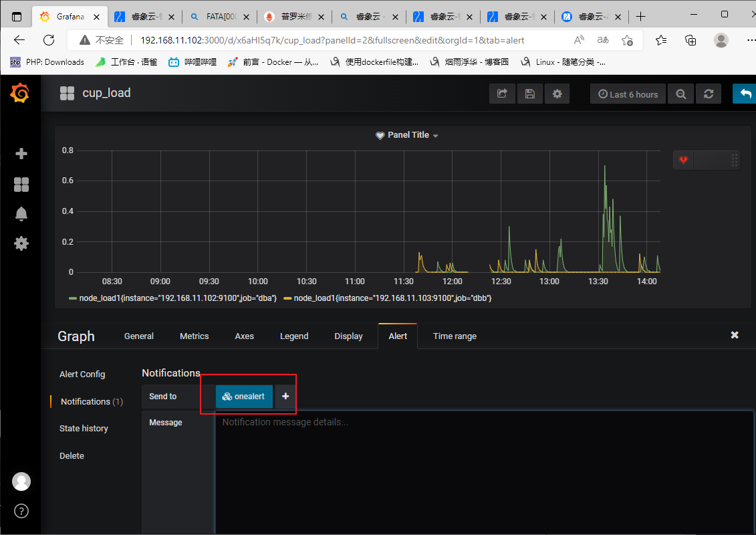Switch to the Metrics tab

coord(195,336)
